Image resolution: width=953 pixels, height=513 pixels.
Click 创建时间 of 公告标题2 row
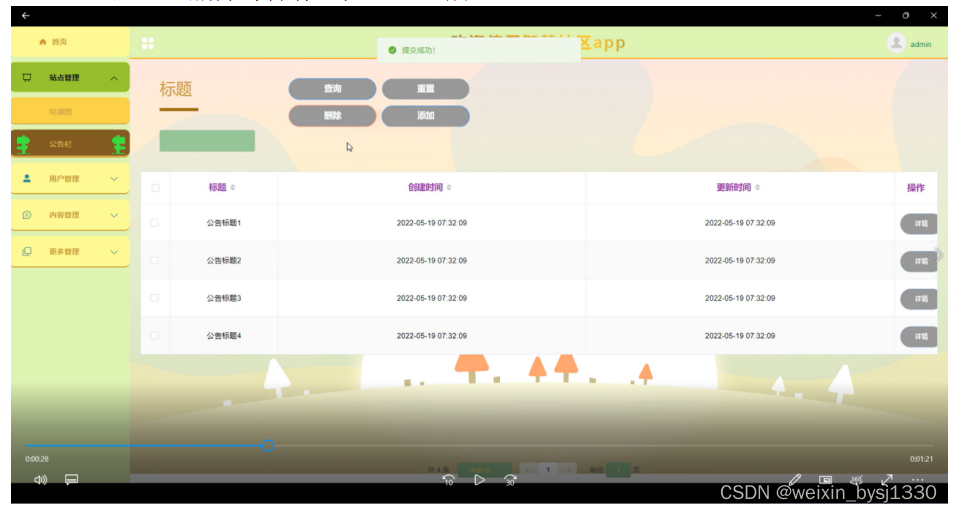click(432, 261)
